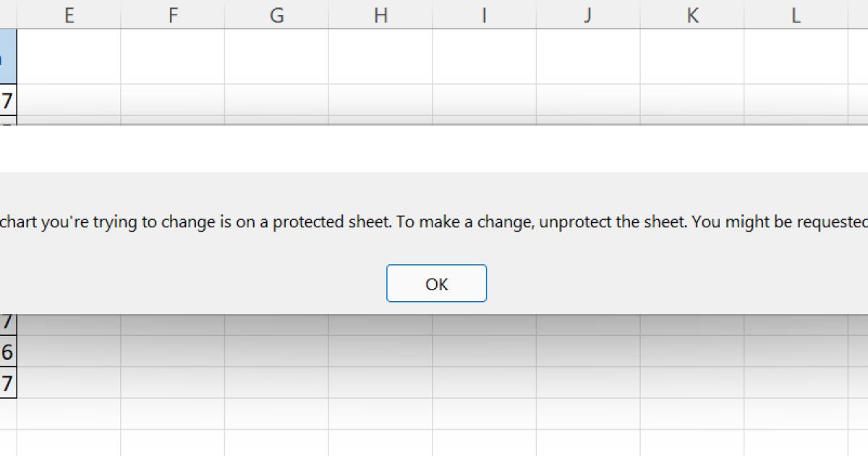868x456 pixels.
Task: Click the cell containing the value 6
Action: point(8,352)
